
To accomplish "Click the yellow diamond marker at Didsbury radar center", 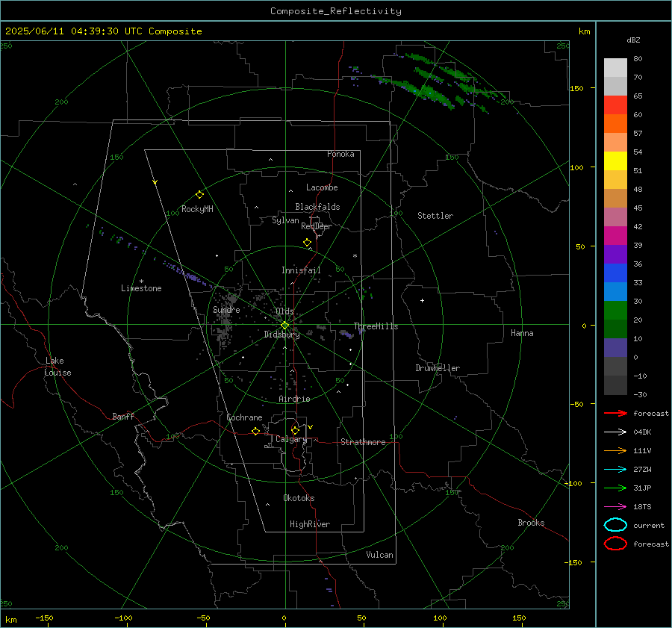I will pyautogui.click(x=284, y=326).
